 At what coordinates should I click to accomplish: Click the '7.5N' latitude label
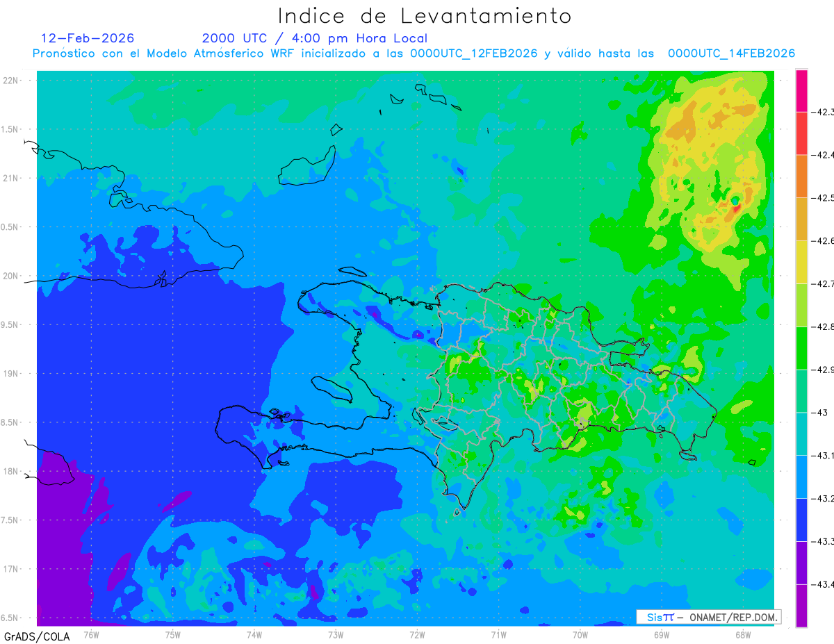coord(10,520)
